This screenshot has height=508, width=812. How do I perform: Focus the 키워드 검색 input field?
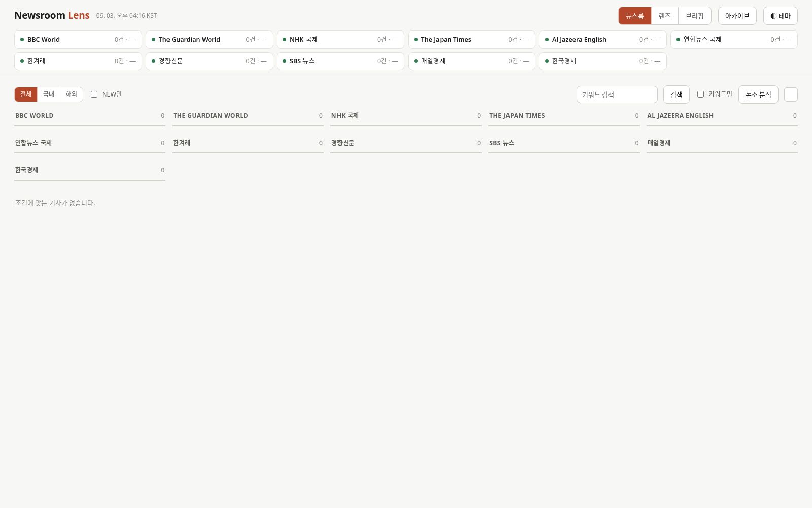pyautogui.click(x=617, y=94)
